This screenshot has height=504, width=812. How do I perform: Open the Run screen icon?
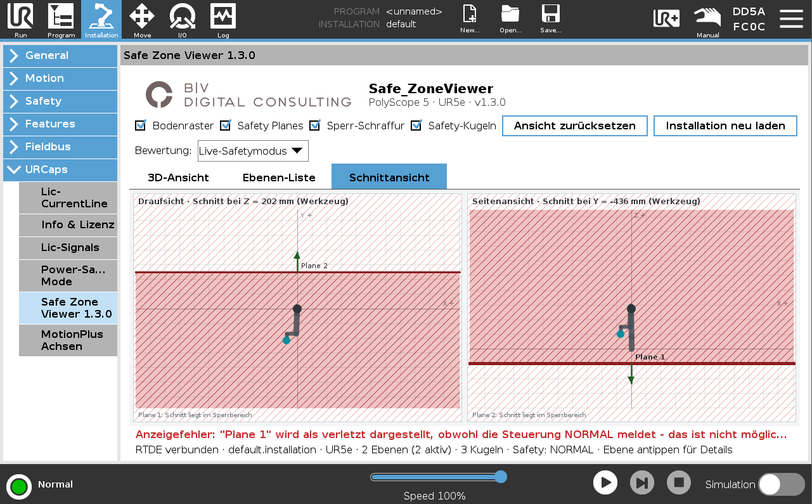[x=20, y=16]
